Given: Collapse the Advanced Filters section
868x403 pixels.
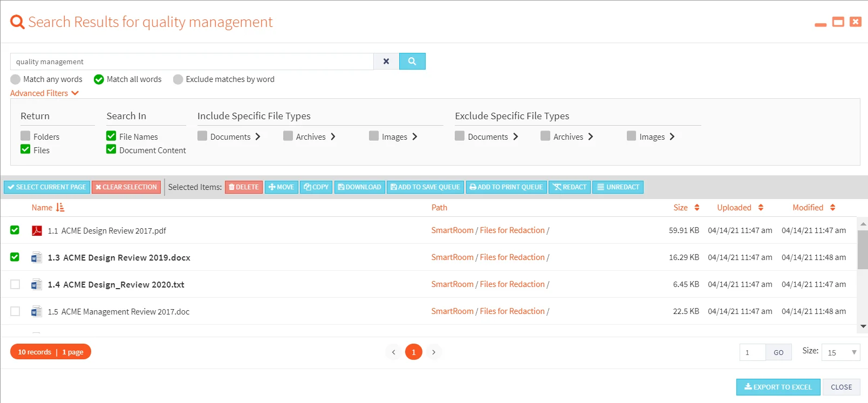Looking at the screenshot, I should pos(45,93).
